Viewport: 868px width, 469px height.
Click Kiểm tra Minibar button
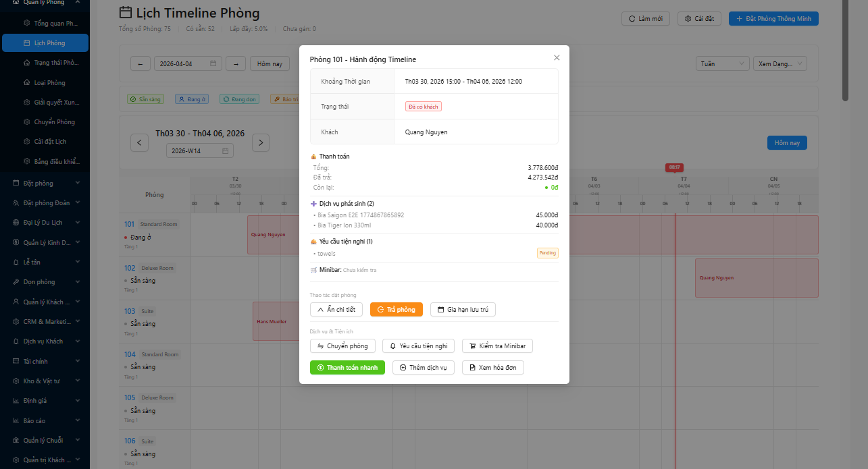(x=498, y=346)
